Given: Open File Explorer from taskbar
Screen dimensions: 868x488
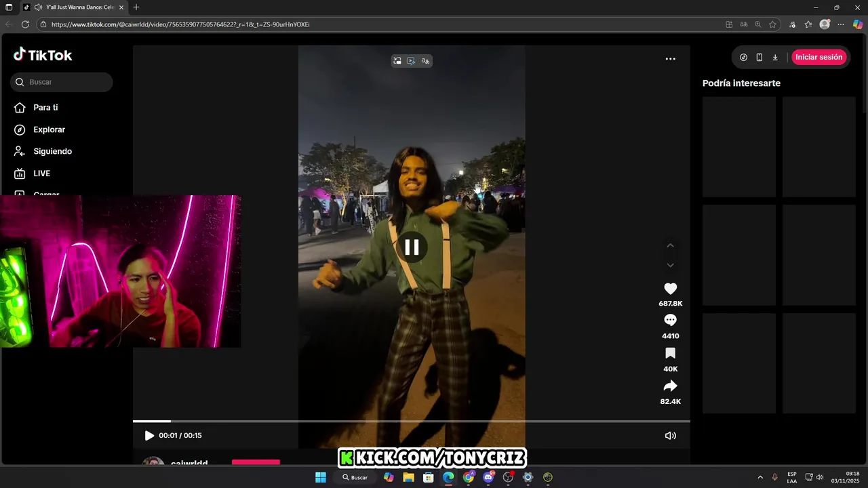Looking at the screenshot, I should pyautogui.click(x=408, y=477).
